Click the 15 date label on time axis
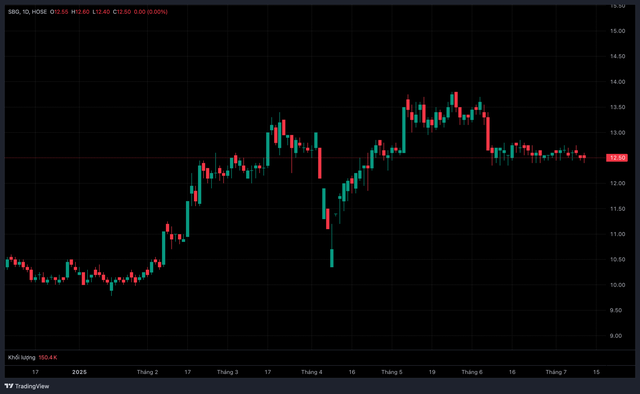This screenshot has width=640, height=394. click(596, 372)
